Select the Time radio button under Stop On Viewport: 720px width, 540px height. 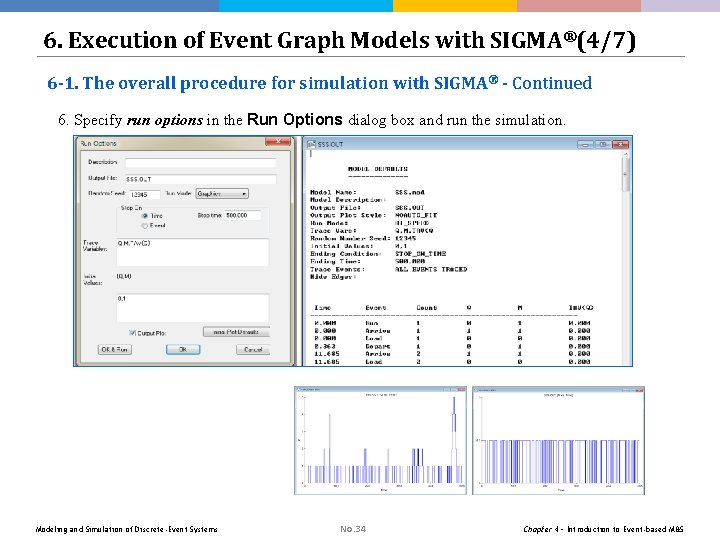[145, 216]
